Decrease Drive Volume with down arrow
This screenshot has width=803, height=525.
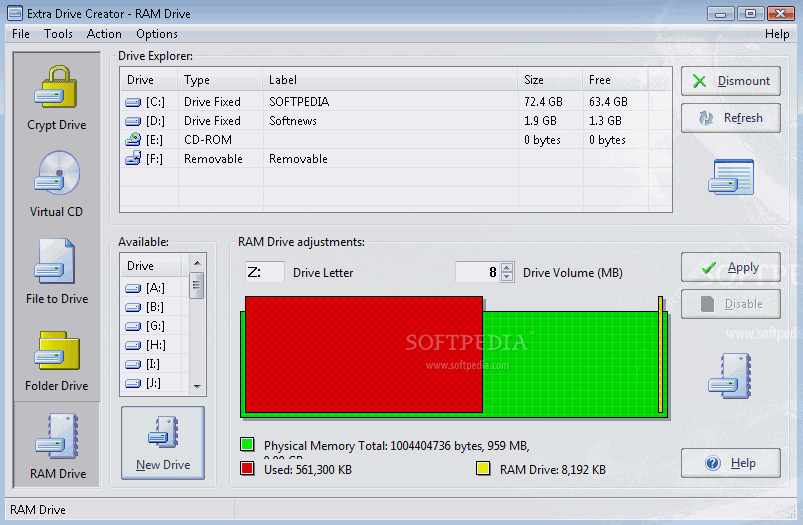(507, 277)
